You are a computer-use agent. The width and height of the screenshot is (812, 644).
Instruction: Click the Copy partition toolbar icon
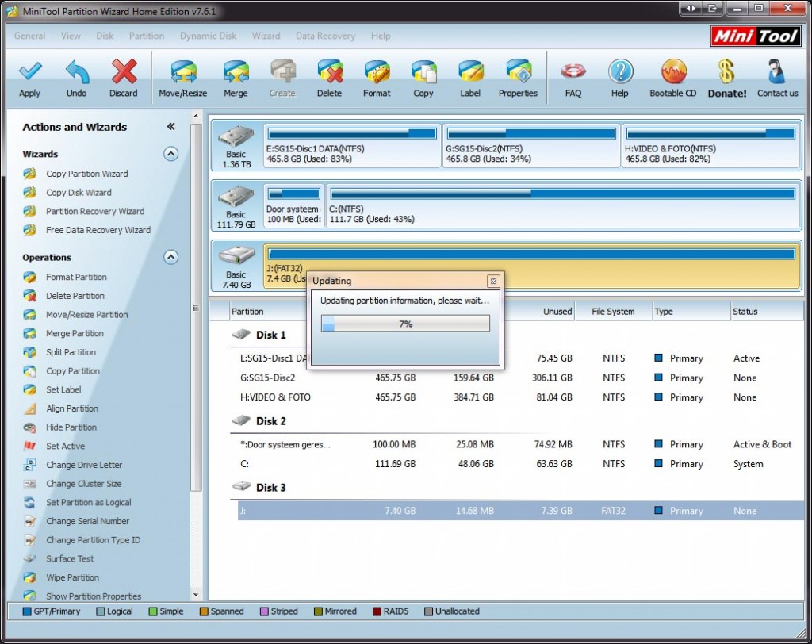pos(423,71)
